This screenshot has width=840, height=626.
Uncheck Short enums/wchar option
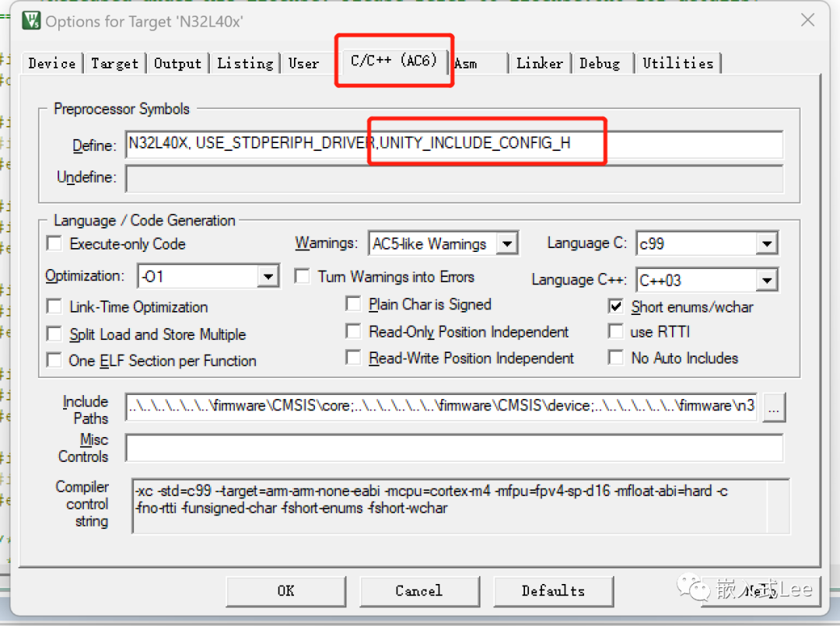615,306
